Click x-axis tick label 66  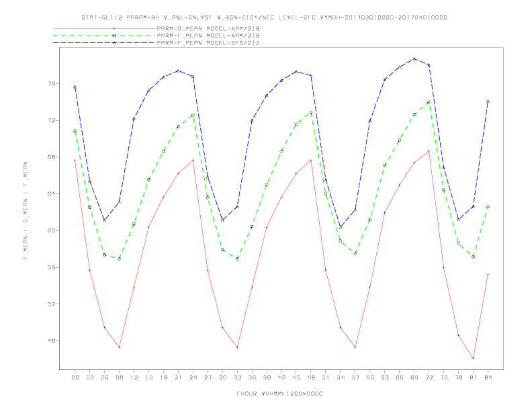400,377
